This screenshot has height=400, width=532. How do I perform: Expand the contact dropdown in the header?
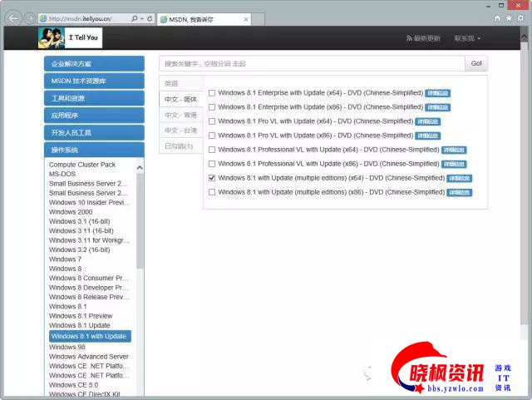(x=467, y=38)
